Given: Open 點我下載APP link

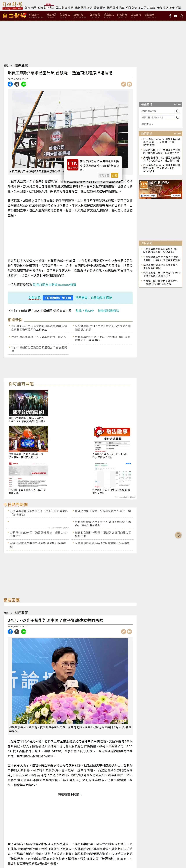Looking at the screenshot, I should click(85, 311).
